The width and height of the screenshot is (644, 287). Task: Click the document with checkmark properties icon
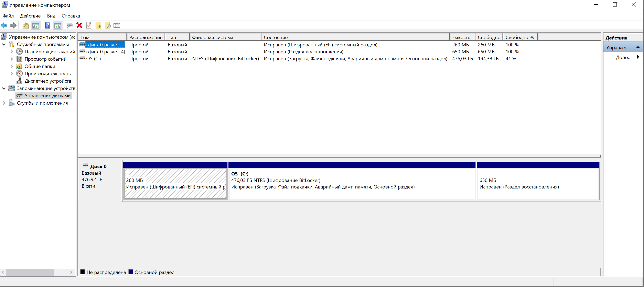[89, 25]
